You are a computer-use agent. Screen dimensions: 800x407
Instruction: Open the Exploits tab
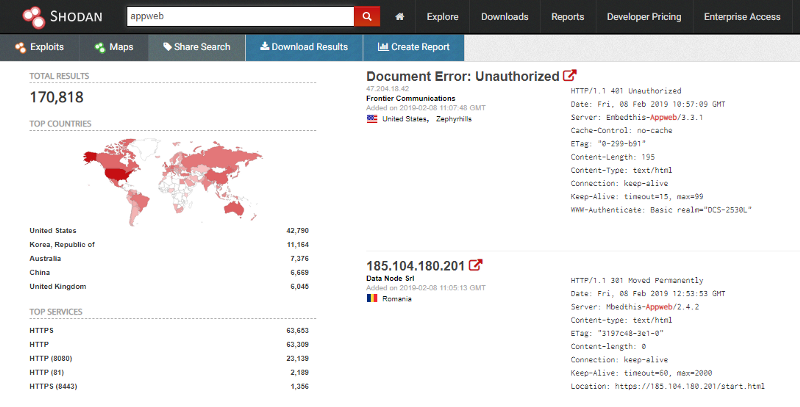[x=40, y=47]
